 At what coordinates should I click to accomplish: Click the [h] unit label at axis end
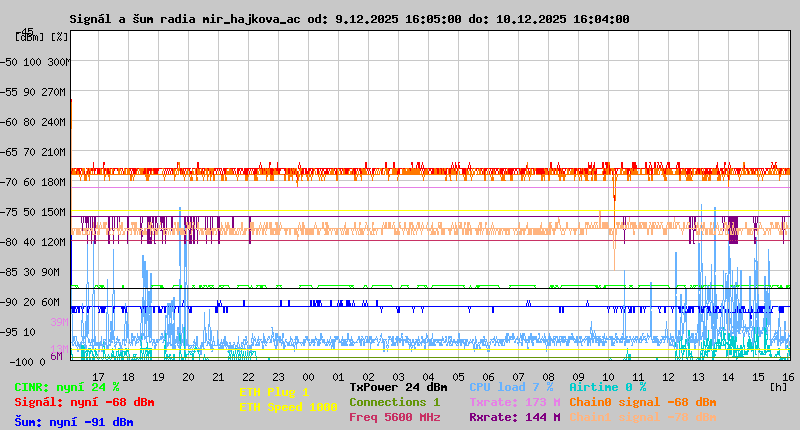(778, 387)
